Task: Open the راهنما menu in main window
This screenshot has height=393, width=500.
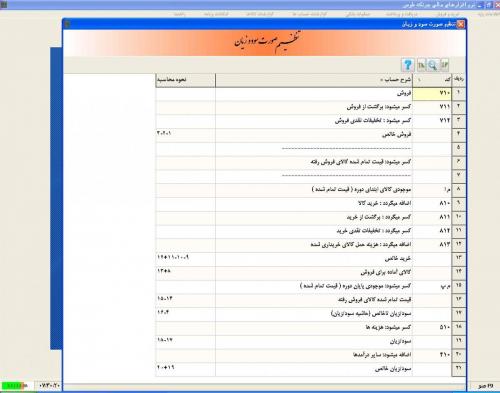Action: coord(179,14)
